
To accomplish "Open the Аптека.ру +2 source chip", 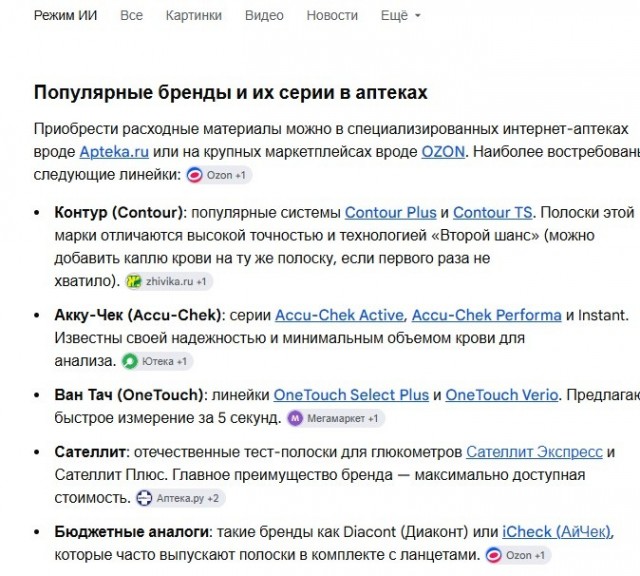I will point(180,498).
